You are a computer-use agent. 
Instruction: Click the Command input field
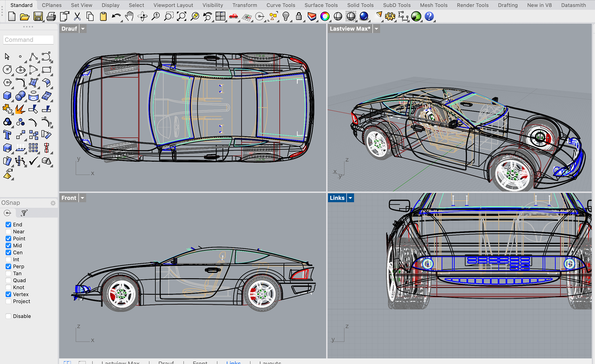(x=28, y=40)
